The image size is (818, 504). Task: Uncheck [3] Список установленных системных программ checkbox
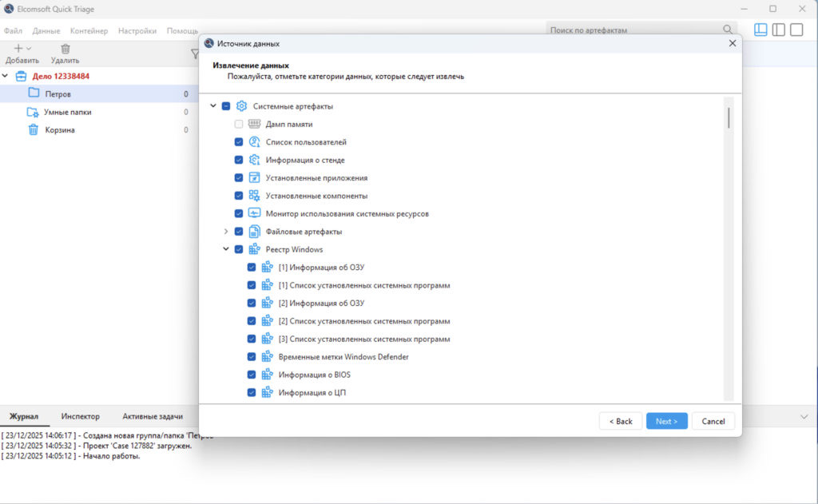coord(252,339)
